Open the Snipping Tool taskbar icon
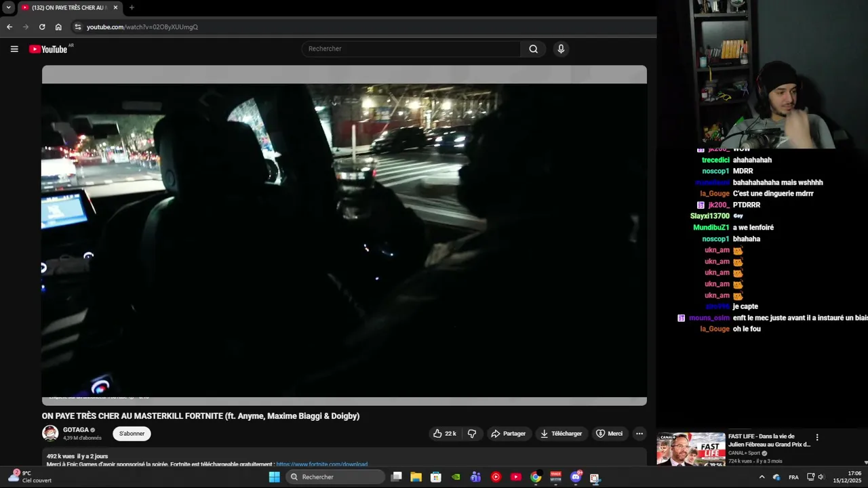The height and width of the screenshot is (488, 868). click(x=595, y=477)
